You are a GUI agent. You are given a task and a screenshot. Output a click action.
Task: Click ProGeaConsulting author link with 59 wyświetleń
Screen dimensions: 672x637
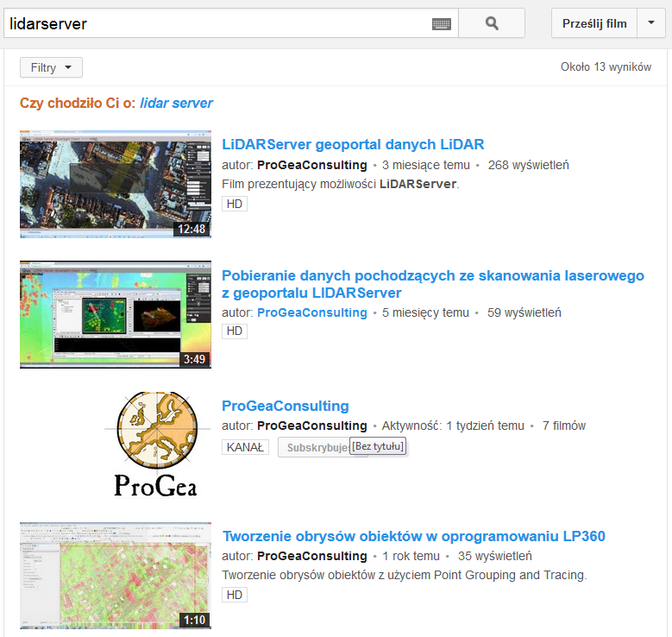click(312, 312)
